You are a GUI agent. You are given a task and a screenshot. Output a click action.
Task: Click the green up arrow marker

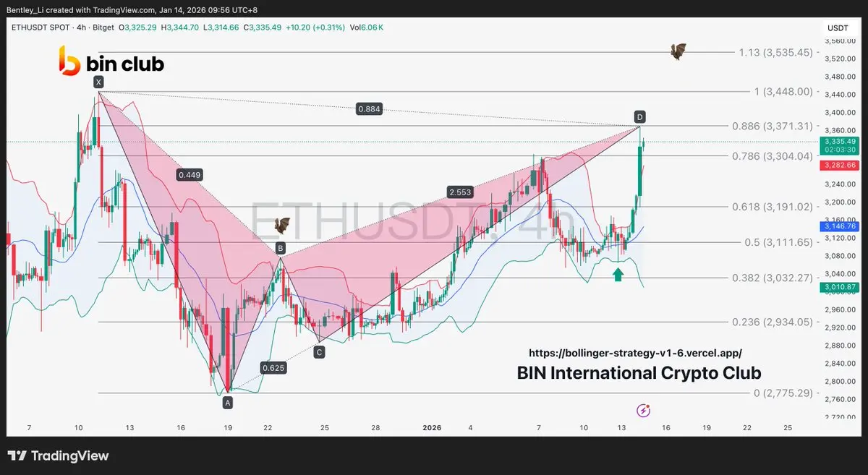point(618,274)
